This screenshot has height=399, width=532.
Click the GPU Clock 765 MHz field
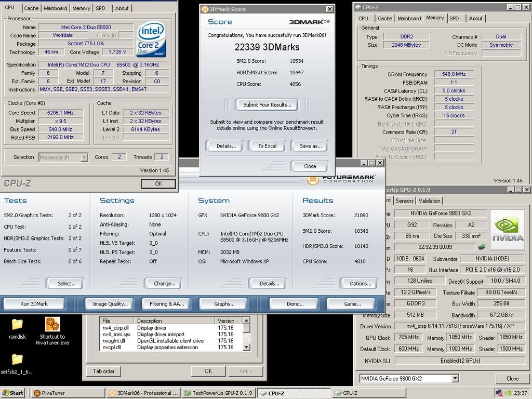click(x=408, y=337)
